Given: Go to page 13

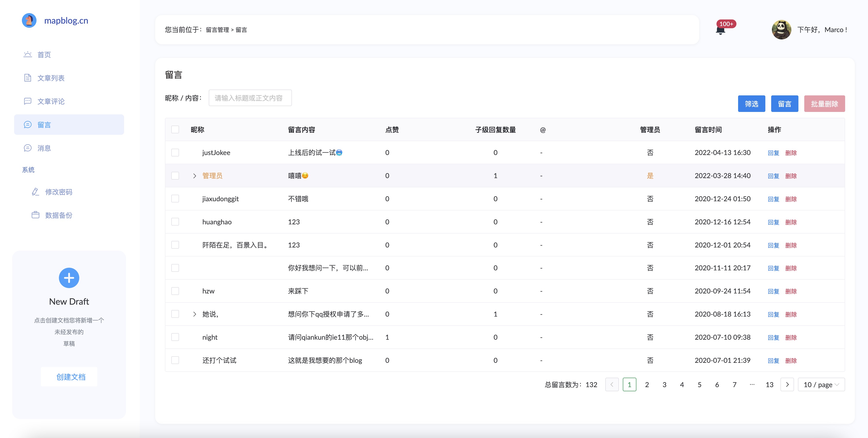Looking at the screenshot, I should click(x=770, y=384).
